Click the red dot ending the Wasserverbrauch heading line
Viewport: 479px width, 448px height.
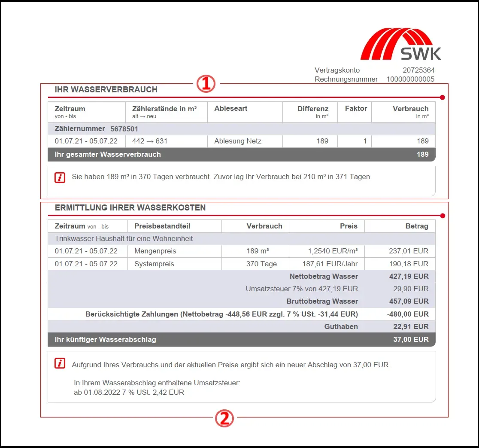443,98
